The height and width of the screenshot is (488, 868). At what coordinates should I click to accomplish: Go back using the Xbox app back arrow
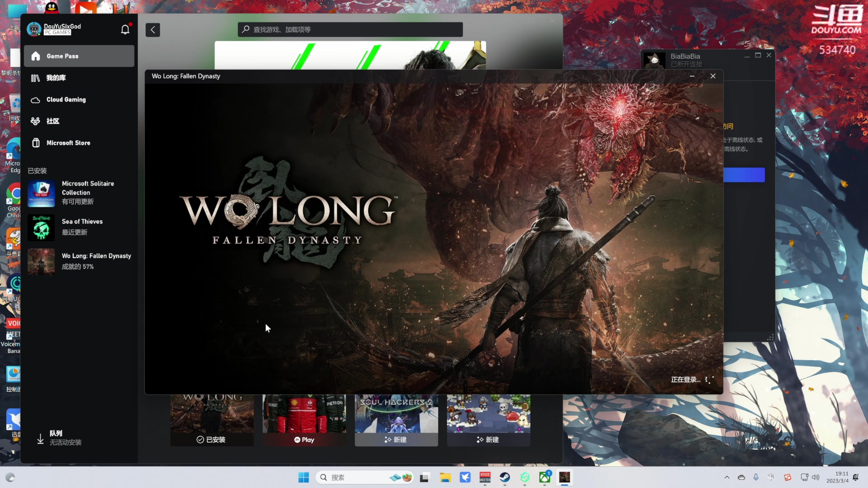153,30
